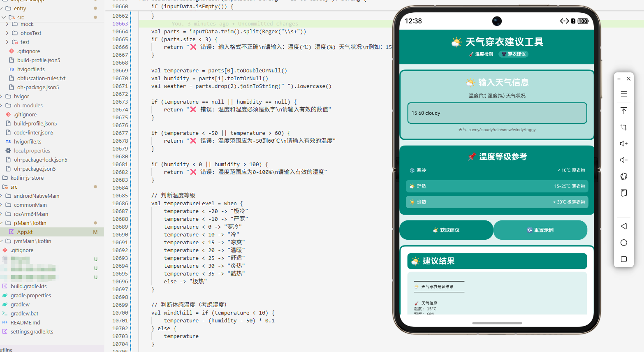Expand the commonMain folder

pyautogui.click(x=1, y=205)
